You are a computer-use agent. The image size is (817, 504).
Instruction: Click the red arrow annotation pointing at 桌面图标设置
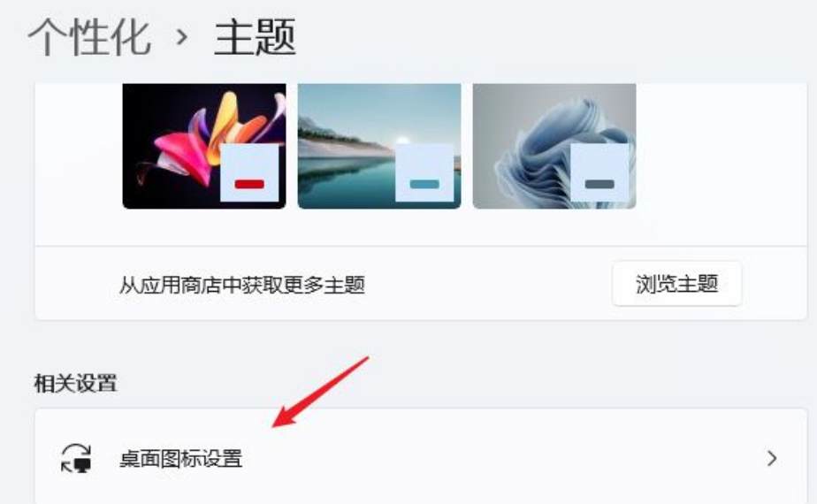coord(320,392)
